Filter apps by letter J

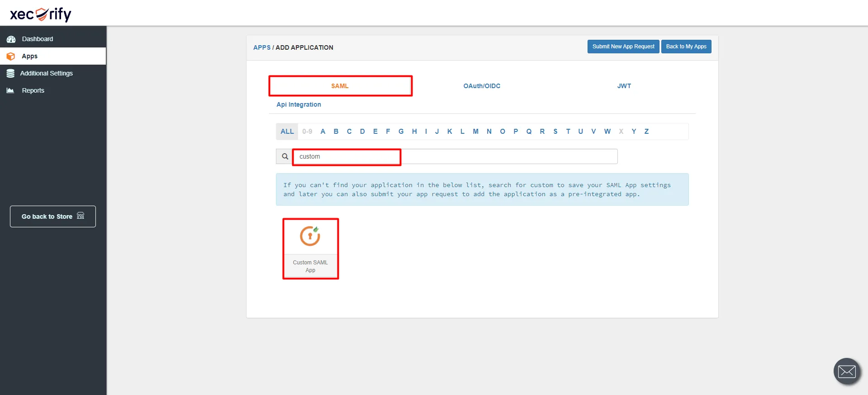pyautogui.click(x=437, y=132)
